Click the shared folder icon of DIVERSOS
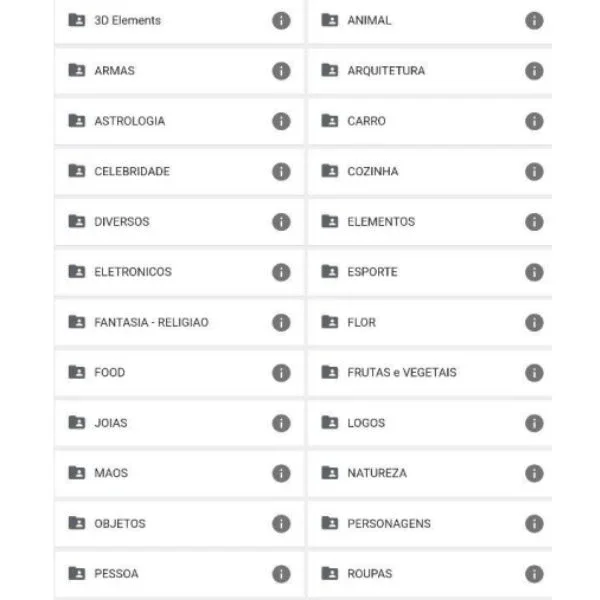This screenshot has width=600, height=600. 77,221
